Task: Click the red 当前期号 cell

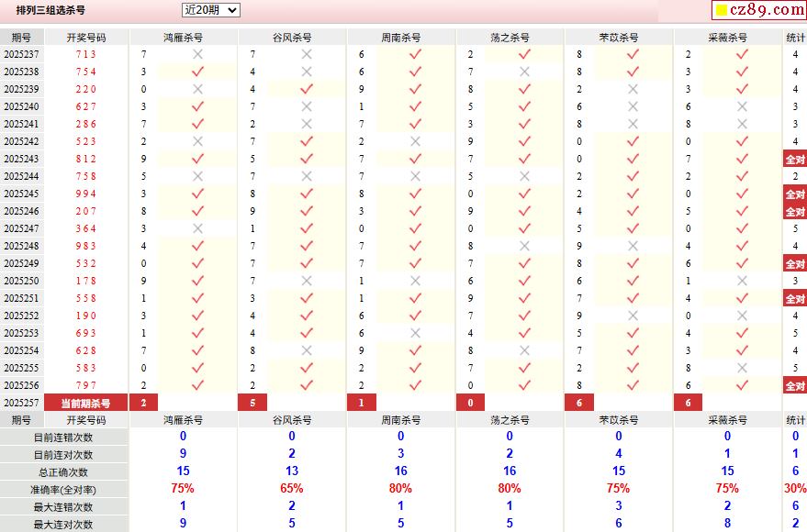Action: pyautogui.click(x=85, y=403)
